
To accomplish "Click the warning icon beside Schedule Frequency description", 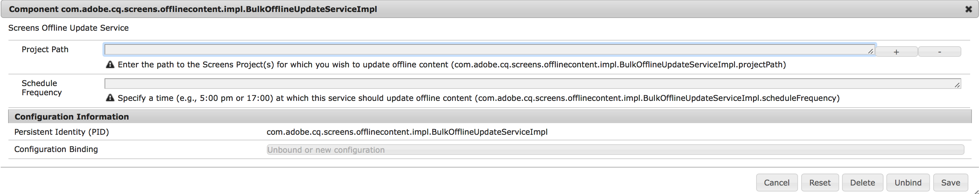I will 110,98.
